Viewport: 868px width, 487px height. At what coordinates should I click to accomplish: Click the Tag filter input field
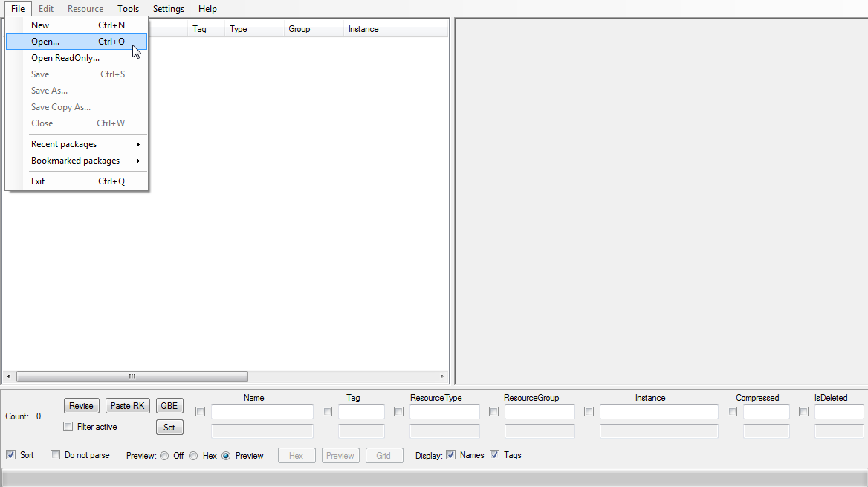tap(361, 412)
